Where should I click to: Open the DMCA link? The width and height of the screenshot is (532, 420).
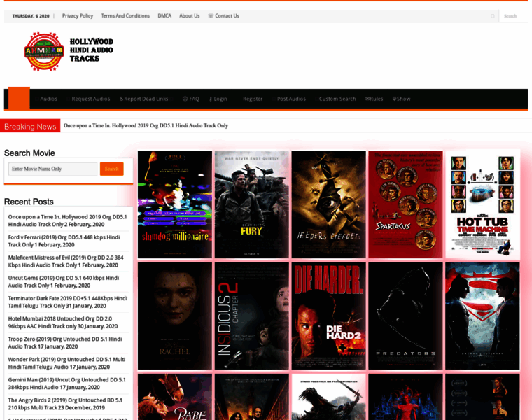(164, 15)
